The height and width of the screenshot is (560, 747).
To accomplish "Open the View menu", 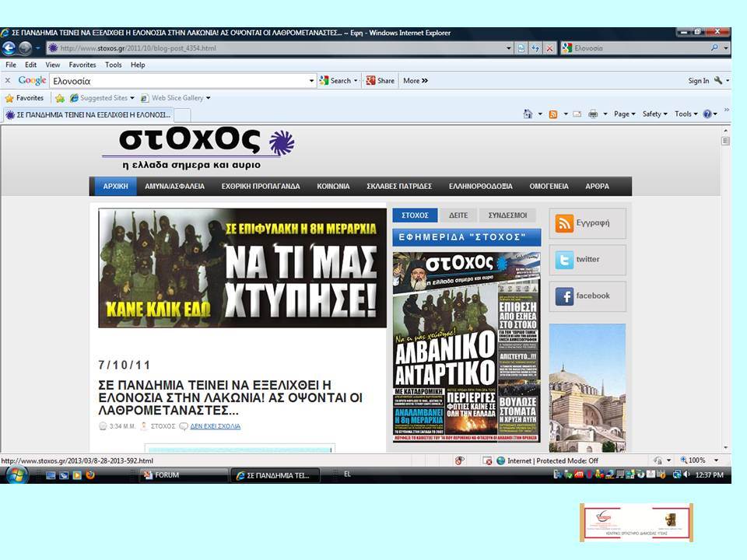I will (x=52, y=65).
